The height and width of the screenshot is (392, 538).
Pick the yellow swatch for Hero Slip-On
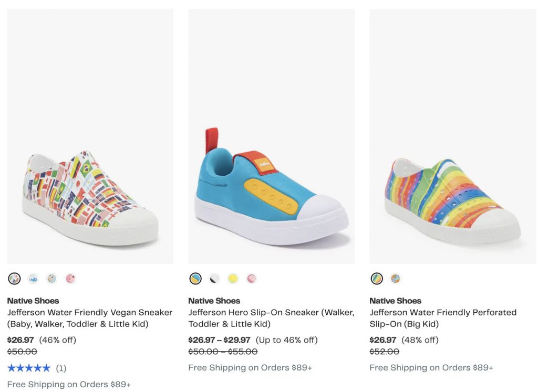(x=233, y=279)
